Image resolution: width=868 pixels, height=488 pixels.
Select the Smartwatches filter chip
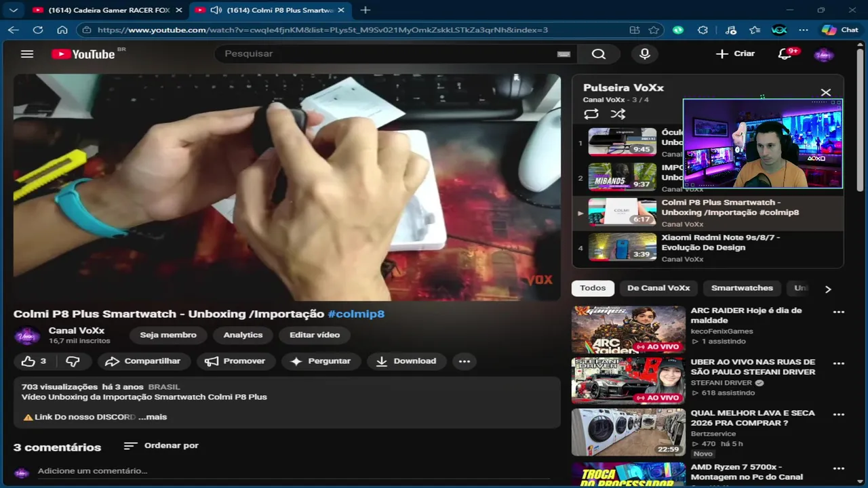pos(742,288)
